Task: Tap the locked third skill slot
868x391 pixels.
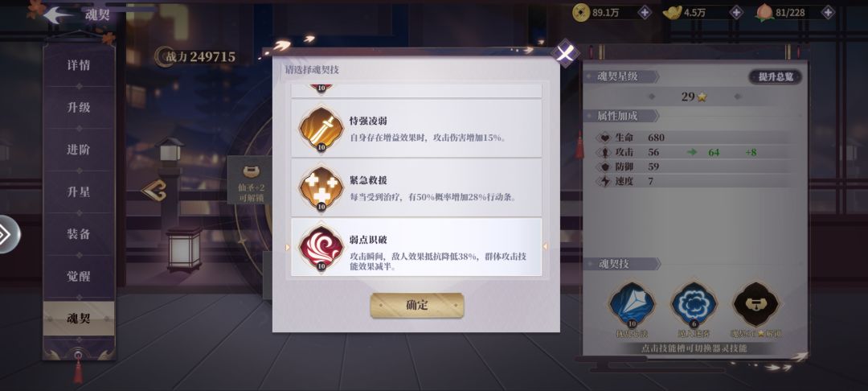Action: coord(755,305)
